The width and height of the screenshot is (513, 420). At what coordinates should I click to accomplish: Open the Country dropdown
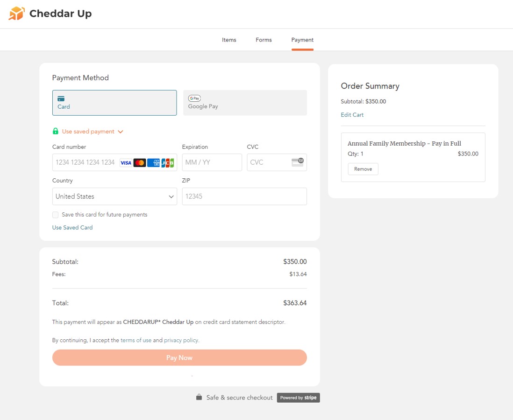pyautogui.click(x=114, y=196)
